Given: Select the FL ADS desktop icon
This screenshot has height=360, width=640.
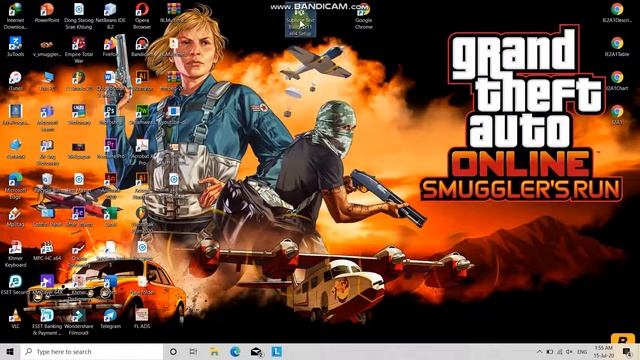Looking at the screenshot, I should click(x=142, y=318).
